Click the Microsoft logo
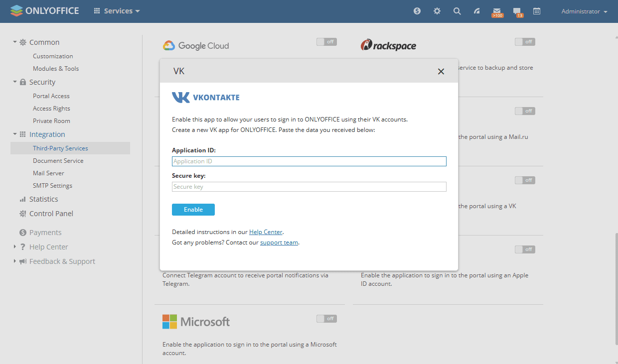 196,322
